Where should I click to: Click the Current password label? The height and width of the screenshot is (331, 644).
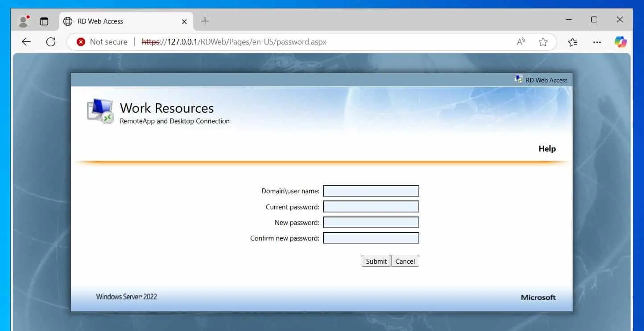tap(293, 207)
